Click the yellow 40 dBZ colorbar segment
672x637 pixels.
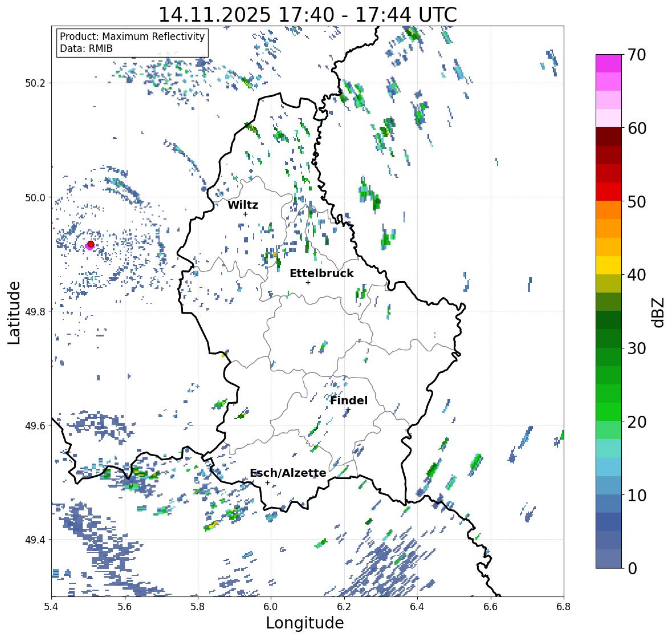(x=609, y=265)
